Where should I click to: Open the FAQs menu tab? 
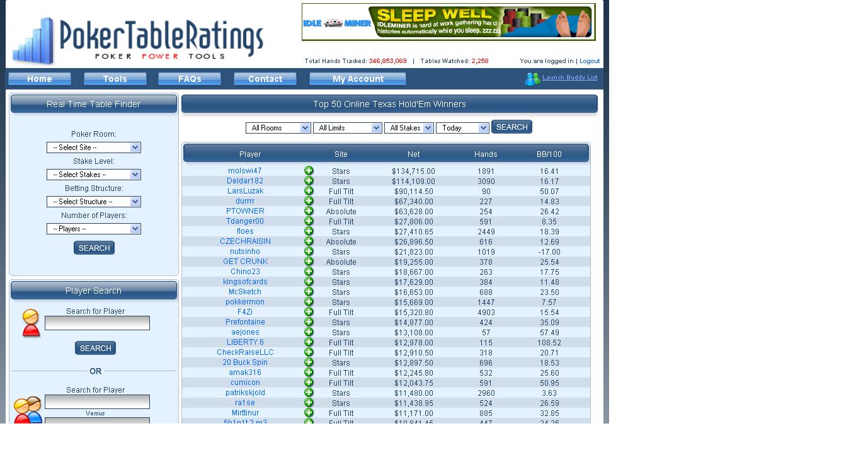point(190,79)
